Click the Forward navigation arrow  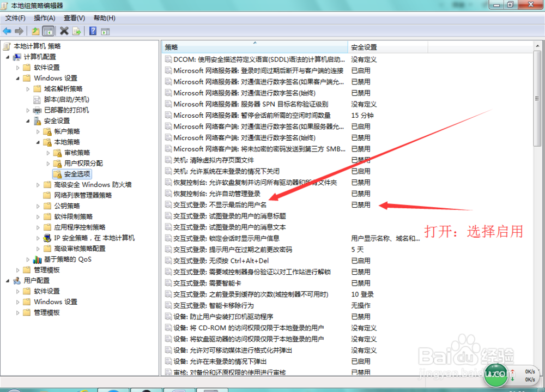point(19,31)
